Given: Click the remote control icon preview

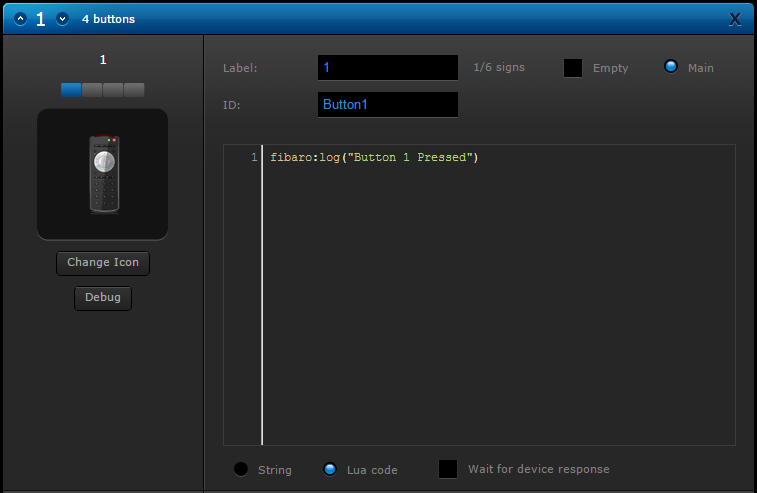Looking at the screenshot, I should pos(103,174).
